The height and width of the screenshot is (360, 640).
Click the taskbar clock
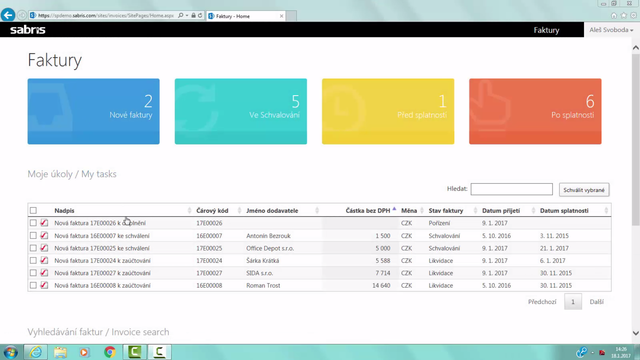(621, 353)
